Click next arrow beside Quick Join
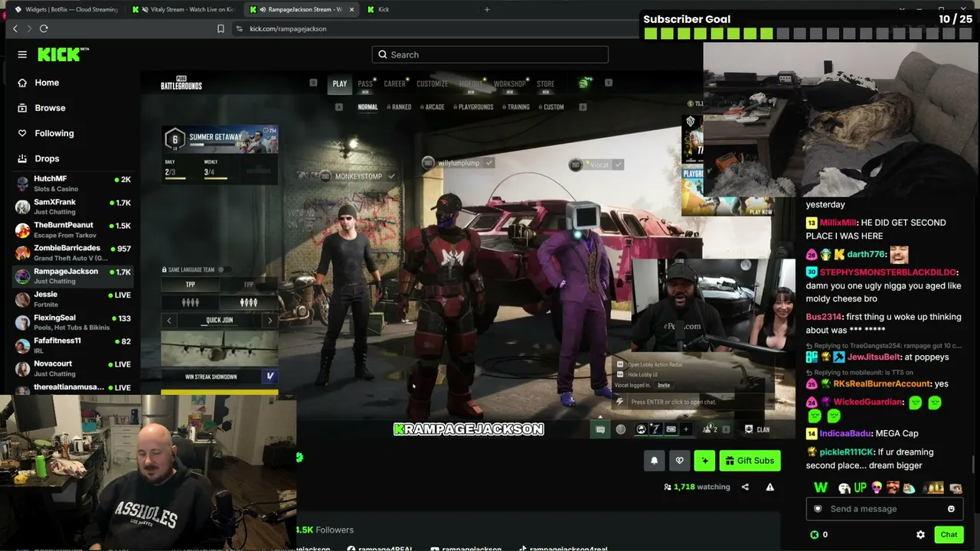The height and width of the screenshot is (551, 980). pyautogui.click(x=269, y=320)
